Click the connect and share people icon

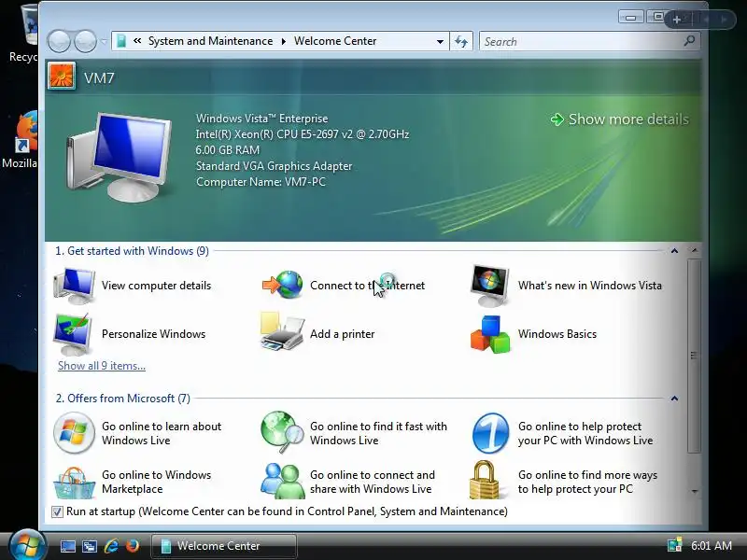pyautogui.click(x=282, y=481)
